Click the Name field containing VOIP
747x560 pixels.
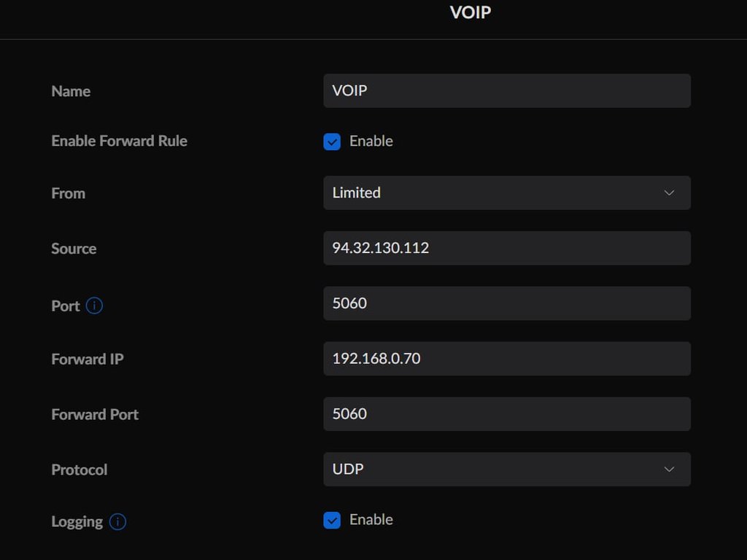506,90
